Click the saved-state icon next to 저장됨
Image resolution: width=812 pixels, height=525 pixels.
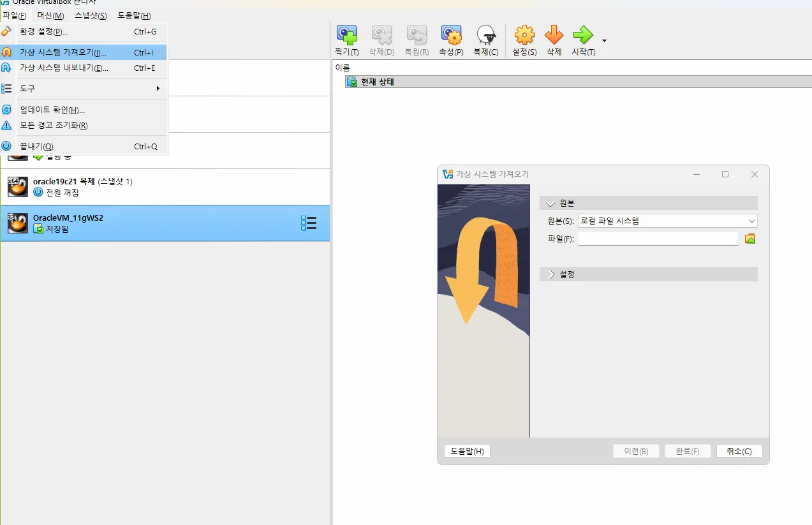click(x=38, y=228)
